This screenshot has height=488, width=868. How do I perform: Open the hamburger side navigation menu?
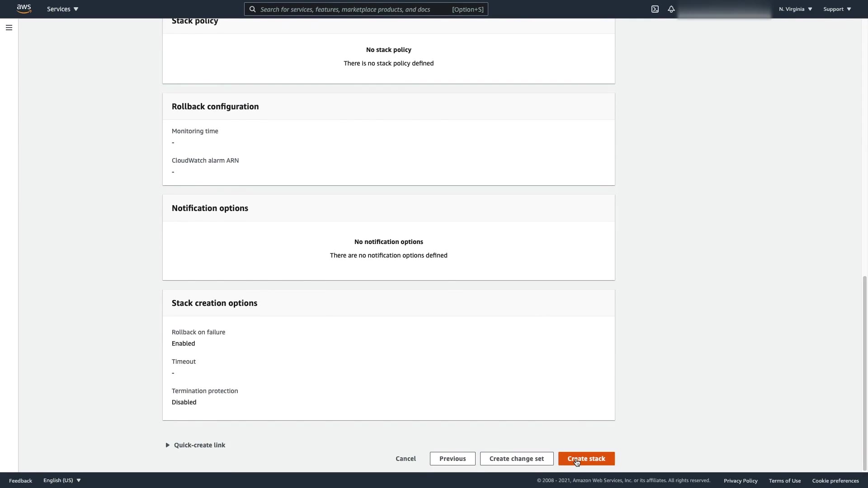[9, 28]
